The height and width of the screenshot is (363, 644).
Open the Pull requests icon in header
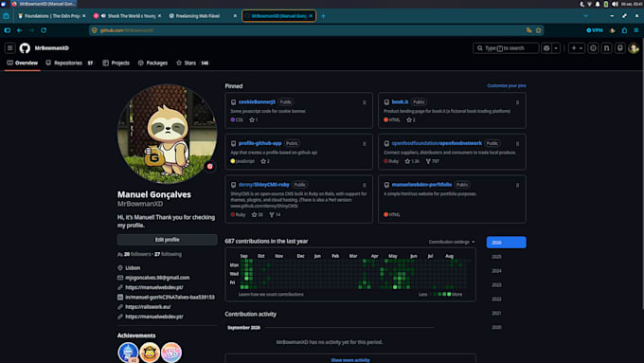tap(607, 48)
